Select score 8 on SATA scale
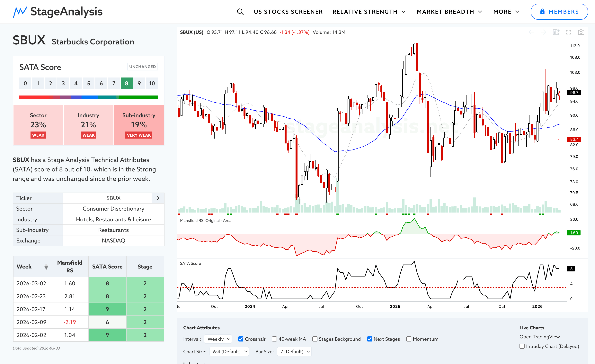 point(127,83)
